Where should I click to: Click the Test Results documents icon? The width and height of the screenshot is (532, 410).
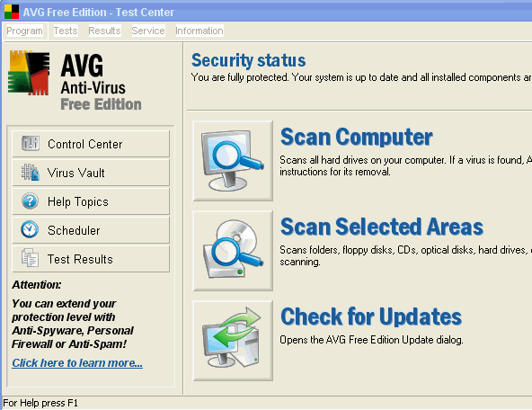coord(30,258)
